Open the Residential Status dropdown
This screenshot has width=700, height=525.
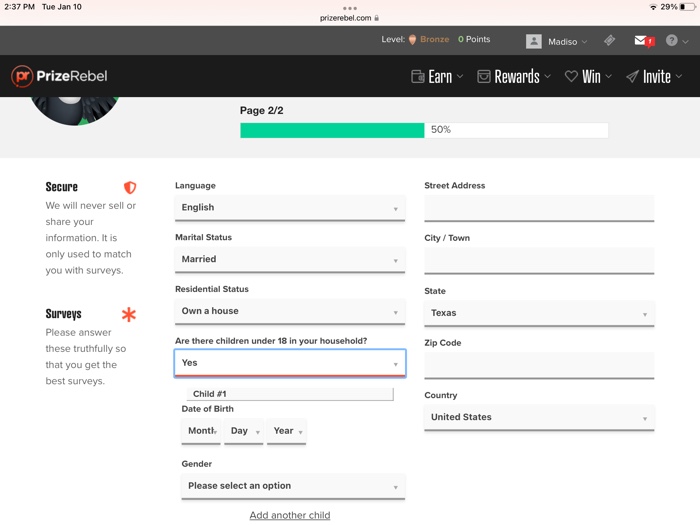(x=290, y=311)
